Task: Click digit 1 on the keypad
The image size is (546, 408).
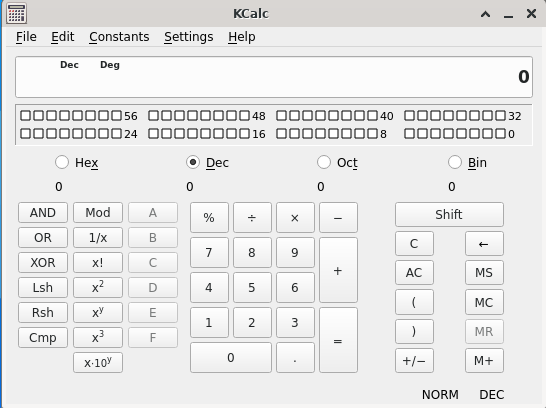Action: (x=209, y=323)
